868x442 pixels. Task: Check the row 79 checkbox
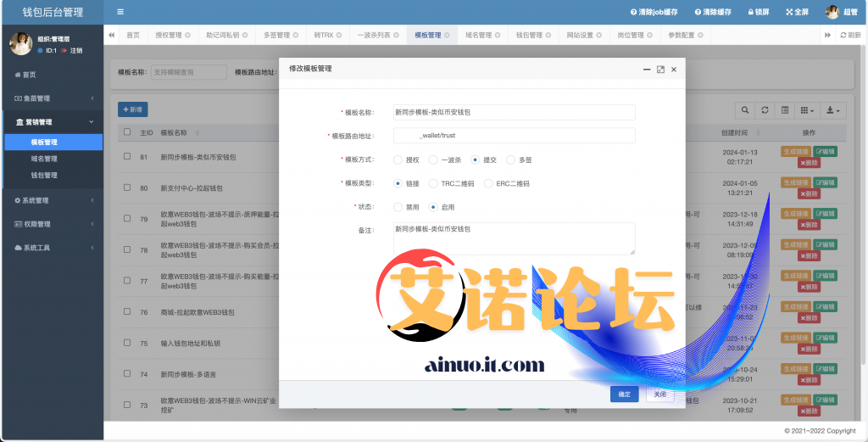tap(127, 218)
